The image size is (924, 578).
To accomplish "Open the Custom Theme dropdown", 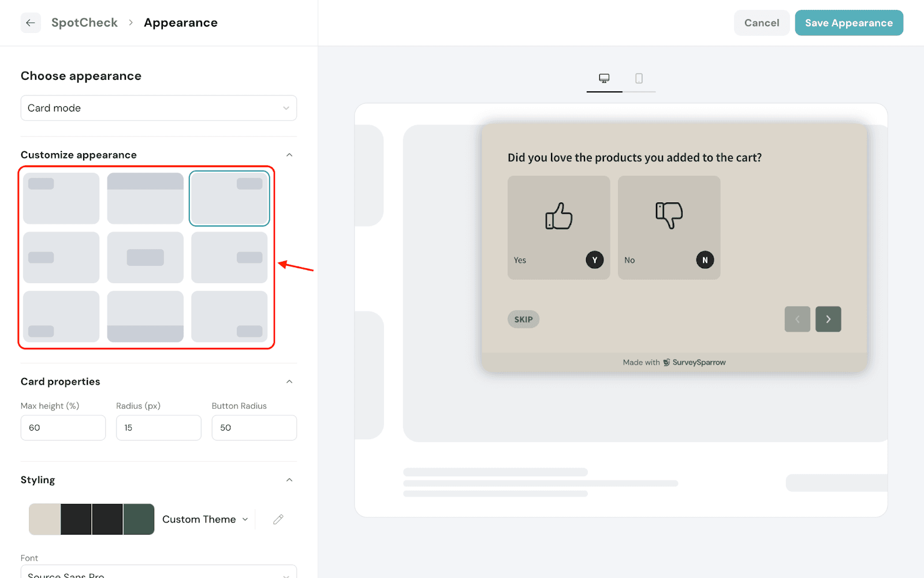I will (x=205, y=519).
